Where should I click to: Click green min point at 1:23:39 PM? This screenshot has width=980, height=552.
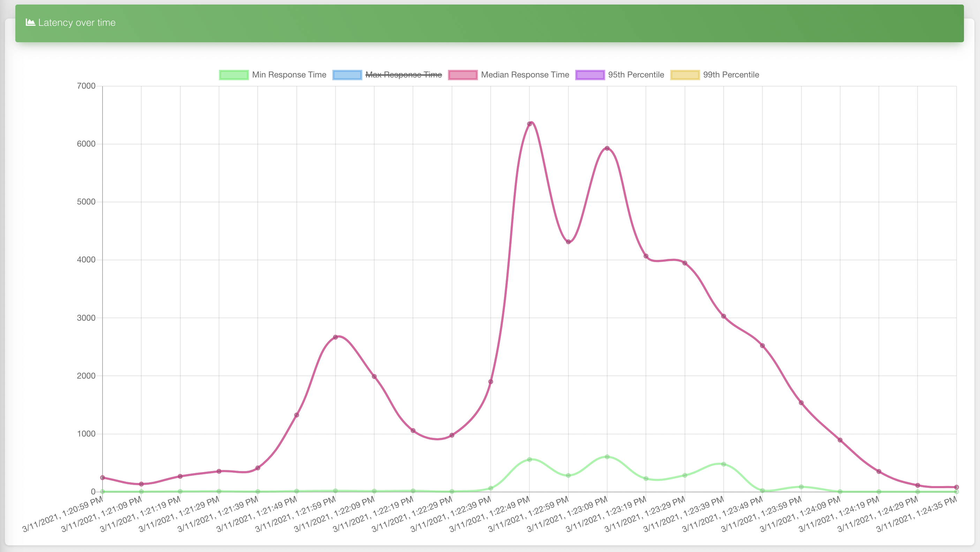pos(724,464)
